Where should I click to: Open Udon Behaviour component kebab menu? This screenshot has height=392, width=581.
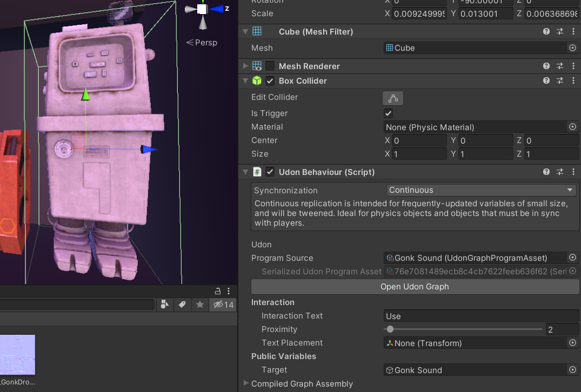click(x=573, y=172)
